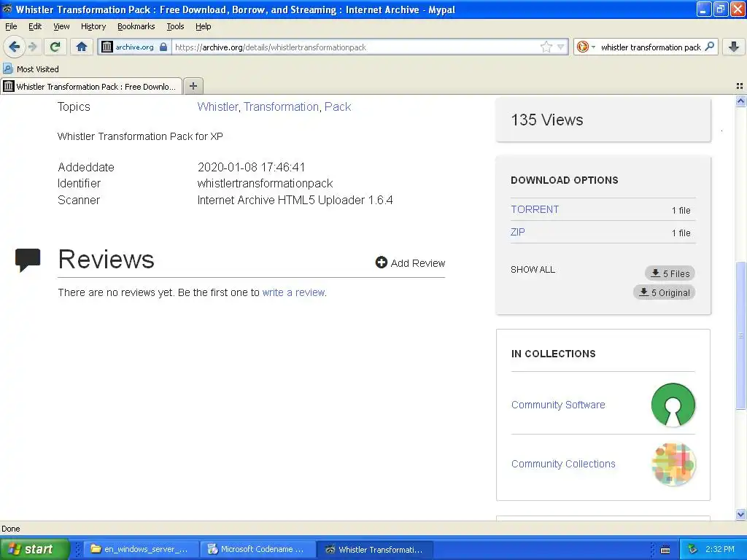The height and width of the screenshot is (560, 747).
Task: Select the Whistler Transformation Pack tab
Action: coord(91,86)
